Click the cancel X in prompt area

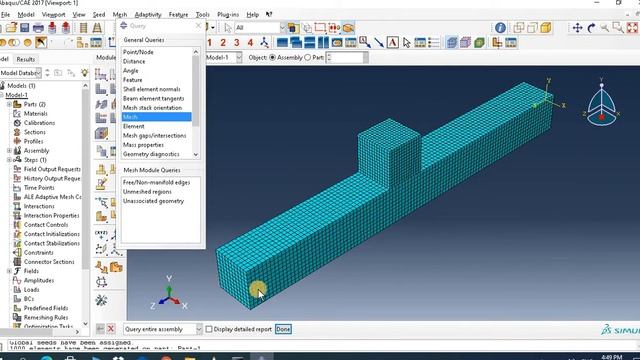(111, 329)
